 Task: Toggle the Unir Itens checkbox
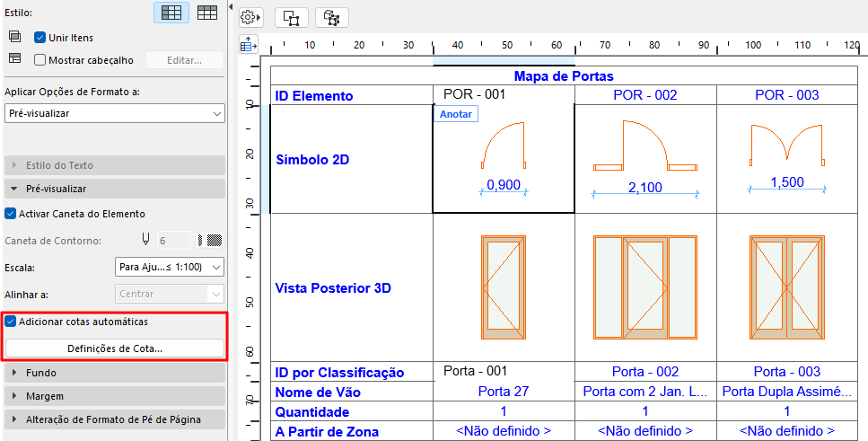(x=39, y=38)
